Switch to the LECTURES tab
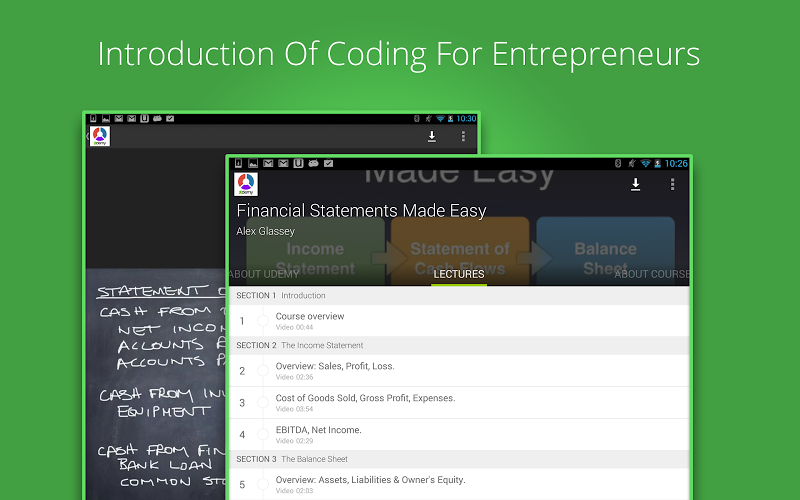 coord(459,274)
